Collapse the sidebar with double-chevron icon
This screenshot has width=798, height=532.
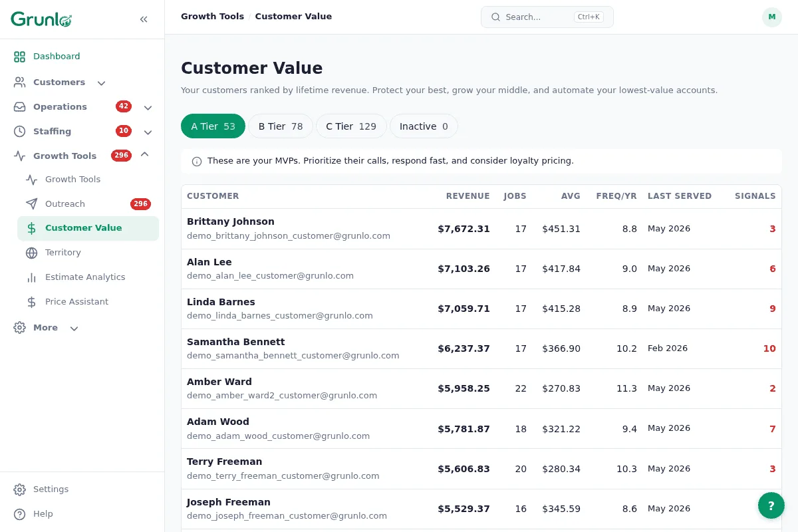tap(144, 19)
